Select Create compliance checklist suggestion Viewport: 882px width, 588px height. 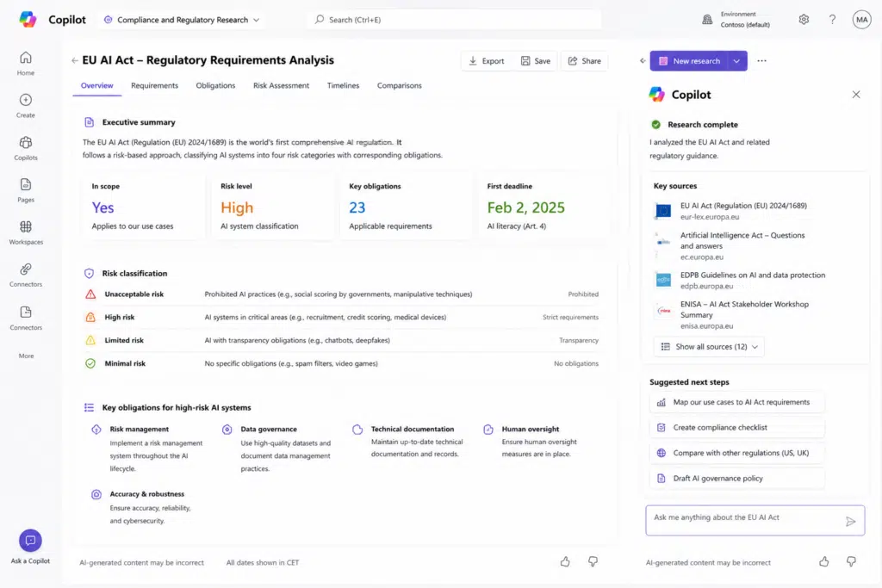coord(737,428)
